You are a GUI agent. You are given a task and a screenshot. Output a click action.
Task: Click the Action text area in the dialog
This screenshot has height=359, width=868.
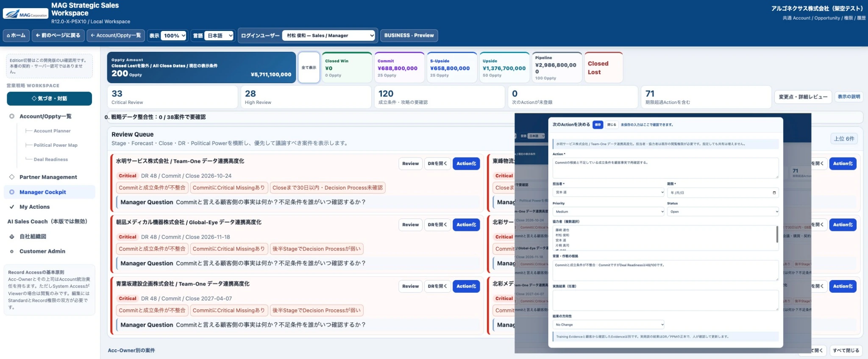665,168
